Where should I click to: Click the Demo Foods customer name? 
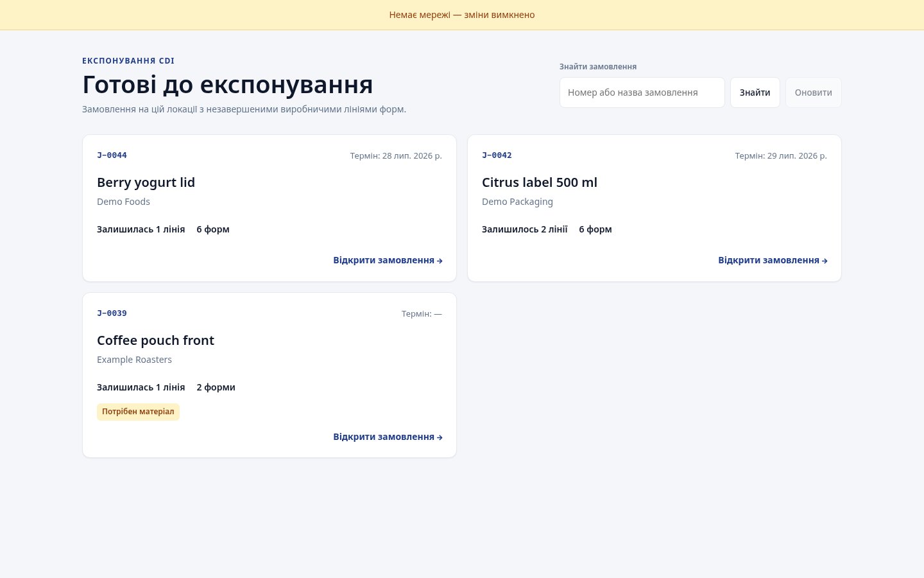[123, 202]
